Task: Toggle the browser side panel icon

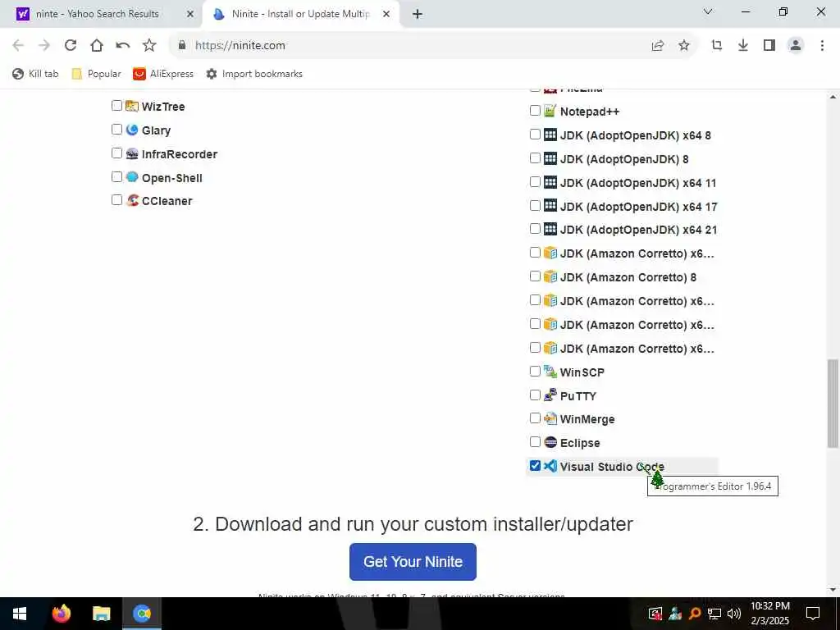Action: pos(769,46)
